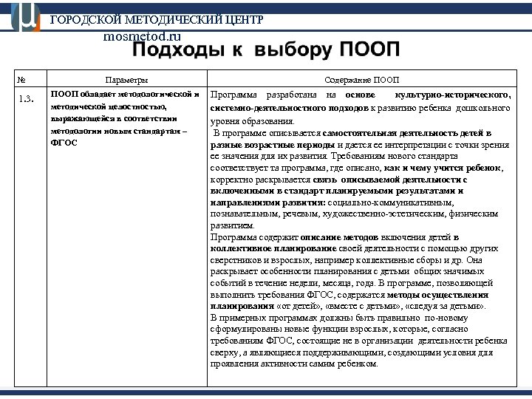Click the line 'ПООП обладает методологической и'
The width and height of the screenshot is (532, 399).
coord(125,95)
